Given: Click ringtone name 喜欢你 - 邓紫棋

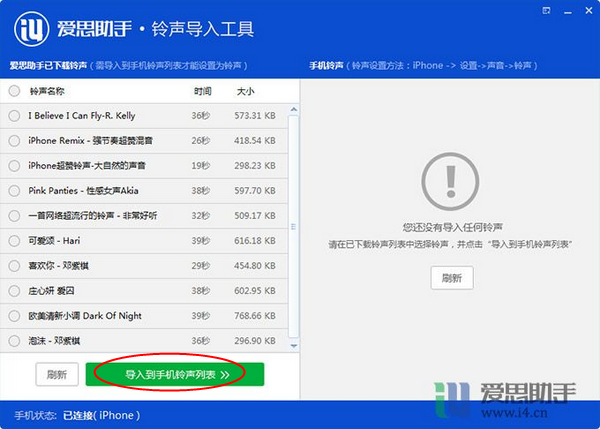Looking at the screenshot, I should coord(58,266).
